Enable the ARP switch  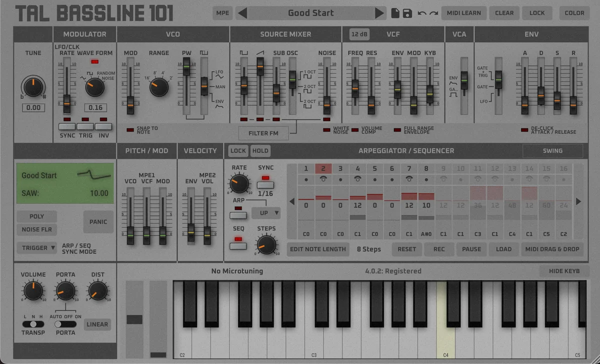click(238, 215)
